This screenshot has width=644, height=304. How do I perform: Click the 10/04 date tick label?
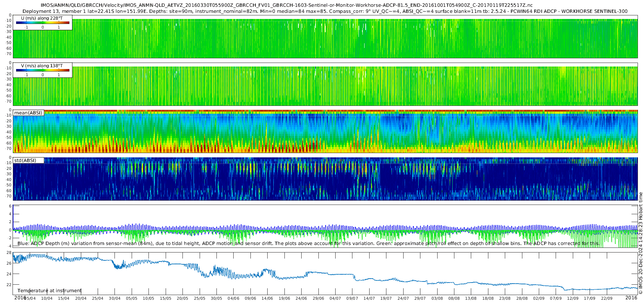(47, 299)
